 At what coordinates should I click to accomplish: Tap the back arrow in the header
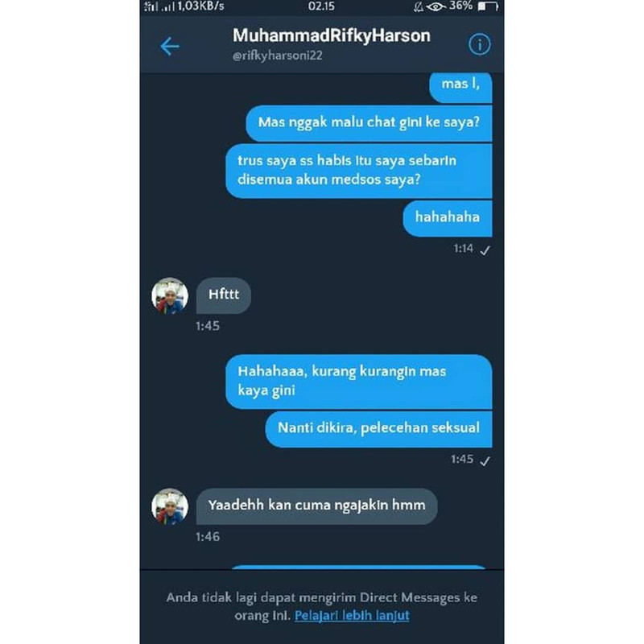170,46
